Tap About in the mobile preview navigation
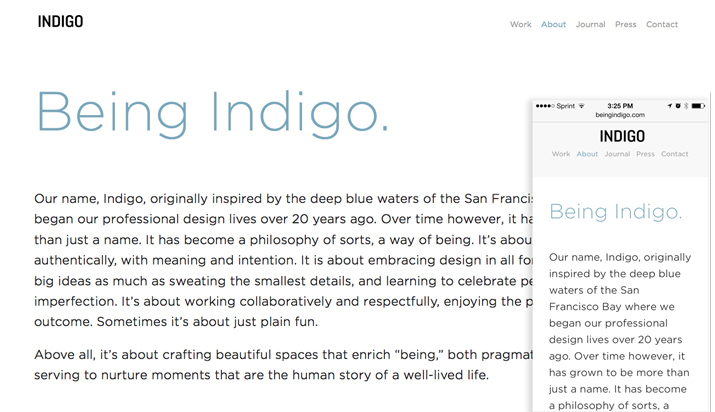 587,154
